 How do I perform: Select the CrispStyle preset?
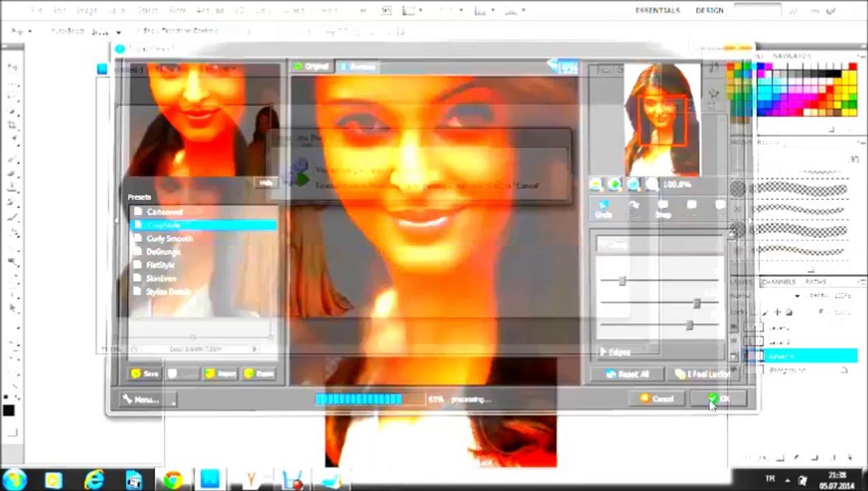(x=203, y=225)
